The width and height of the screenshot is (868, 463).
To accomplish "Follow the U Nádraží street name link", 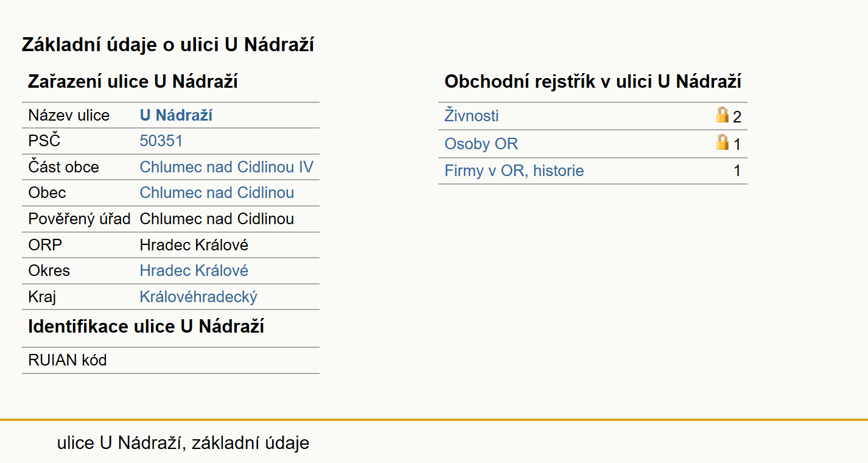I will (x=176, y=115).
